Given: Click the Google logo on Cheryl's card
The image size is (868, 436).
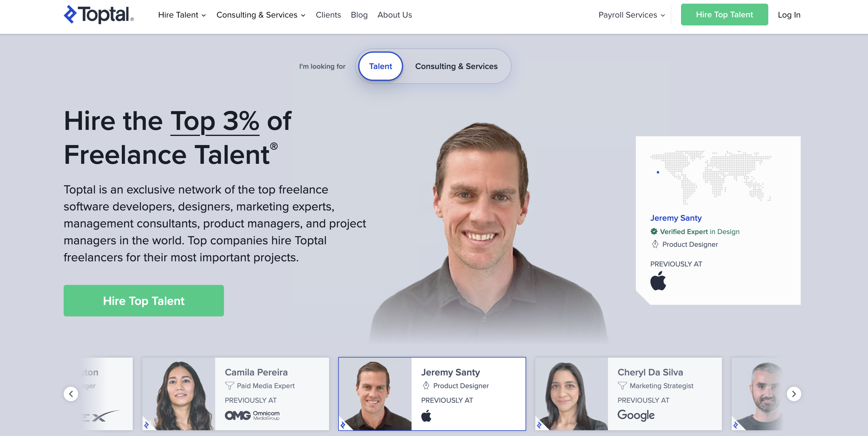Looking at the screenshot, I should coord(636,415).
